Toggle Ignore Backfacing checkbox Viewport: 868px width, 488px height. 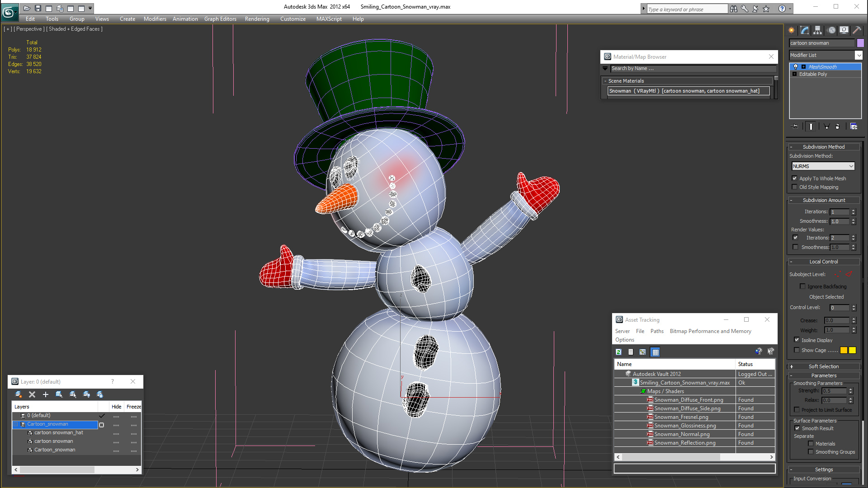click(803, 286)
